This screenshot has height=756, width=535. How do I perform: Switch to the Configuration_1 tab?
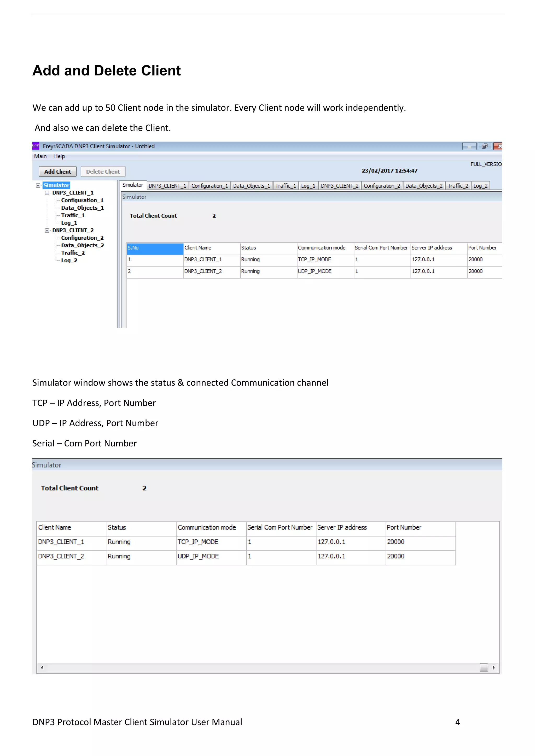[210, 186]
